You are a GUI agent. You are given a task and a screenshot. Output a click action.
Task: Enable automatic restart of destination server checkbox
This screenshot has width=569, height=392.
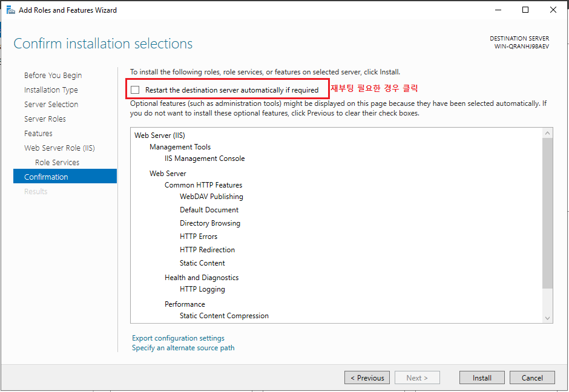click(x=135, y=90)
